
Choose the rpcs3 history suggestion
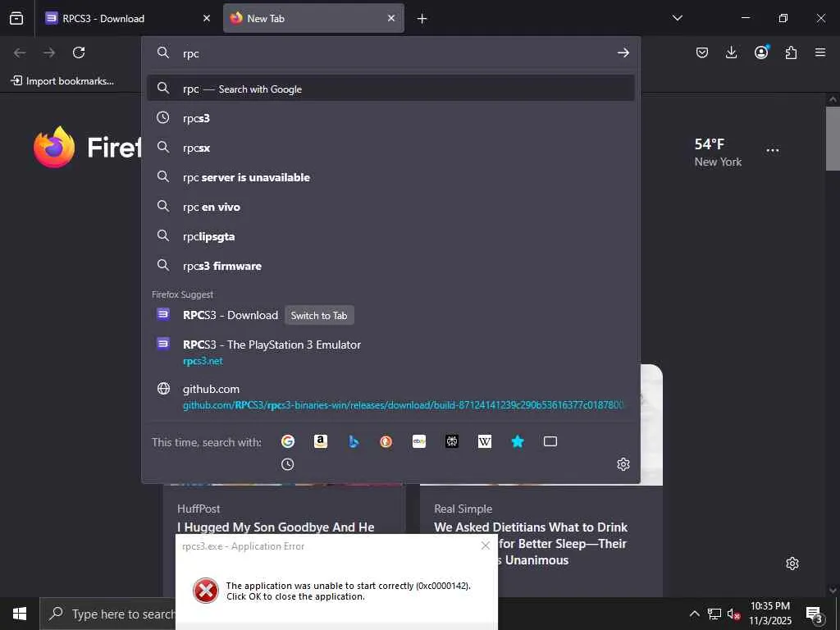(390, 118)
